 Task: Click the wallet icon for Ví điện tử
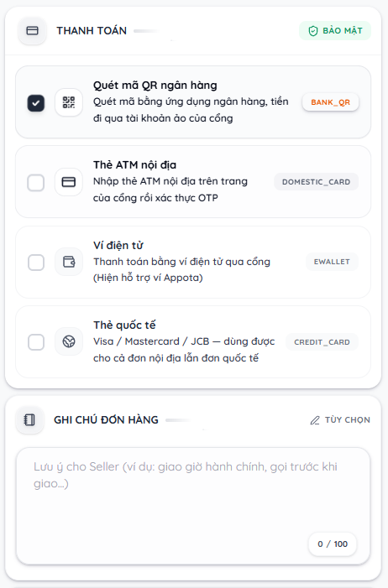click(69, 262)
